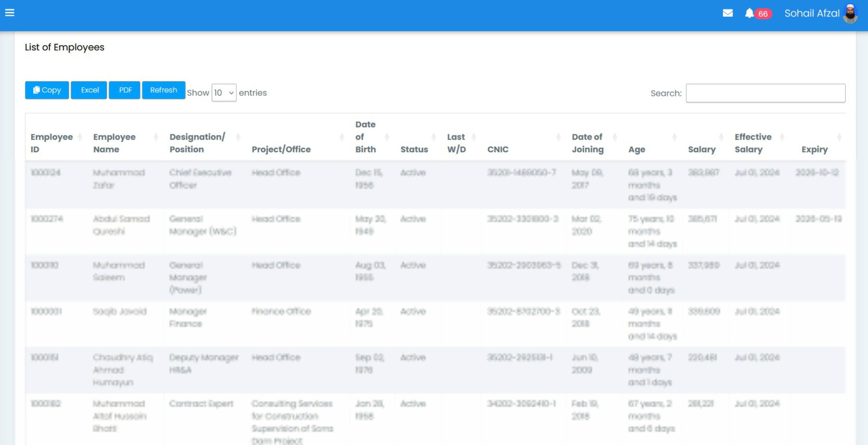Export the list with Excel button
868x445 pixels.
click(x=89, y=90)
